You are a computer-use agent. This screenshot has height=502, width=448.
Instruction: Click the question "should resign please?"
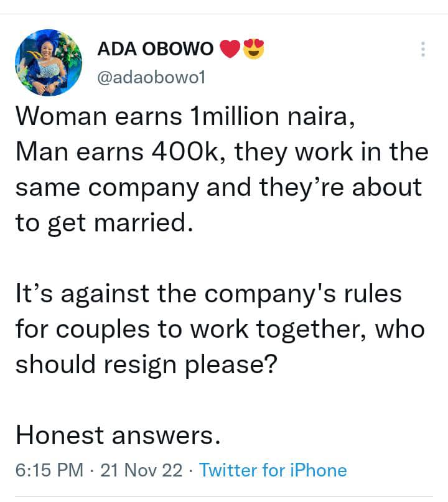(x=146, y=365)
